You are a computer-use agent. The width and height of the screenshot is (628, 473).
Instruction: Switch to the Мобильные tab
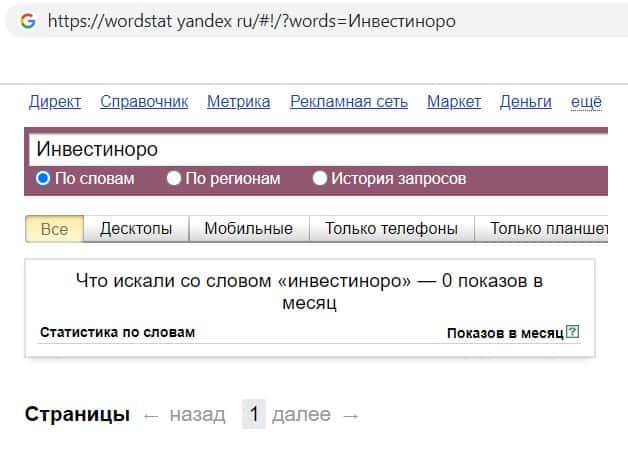(x=249, y=229)
